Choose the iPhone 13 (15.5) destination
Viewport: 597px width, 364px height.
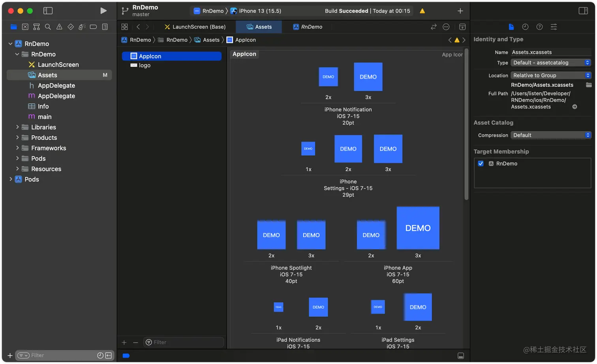click(x=256, y=11)
